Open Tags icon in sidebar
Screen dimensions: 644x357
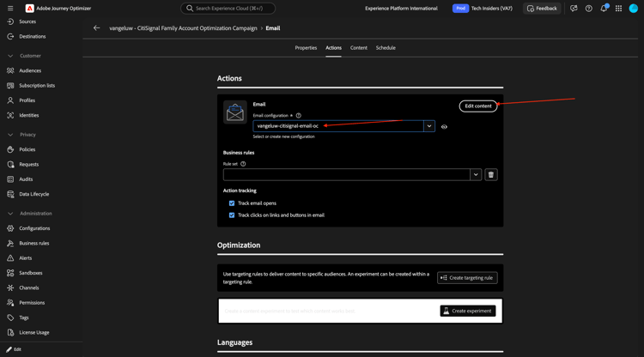[x=10, y=318]
